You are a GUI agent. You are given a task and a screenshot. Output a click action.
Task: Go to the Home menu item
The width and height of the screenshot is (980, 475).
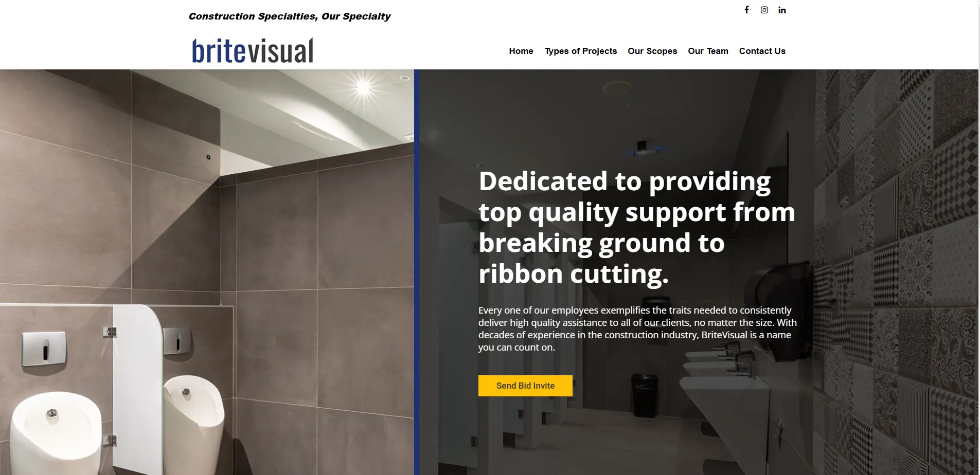(x=521, y=51)
